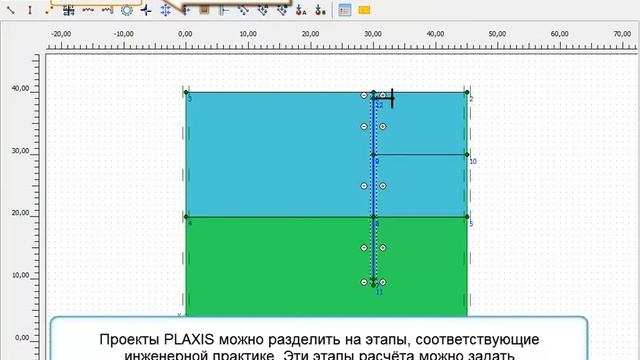Select the horizontal line between points 9 and 10

[x=420, y=155]
